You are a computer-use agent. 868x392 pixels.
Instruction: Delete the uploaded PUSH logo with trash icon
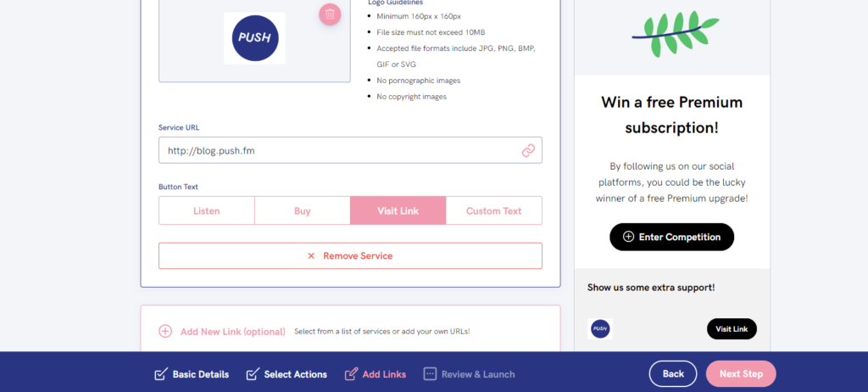pyautogui.click(x=330, y=14)
